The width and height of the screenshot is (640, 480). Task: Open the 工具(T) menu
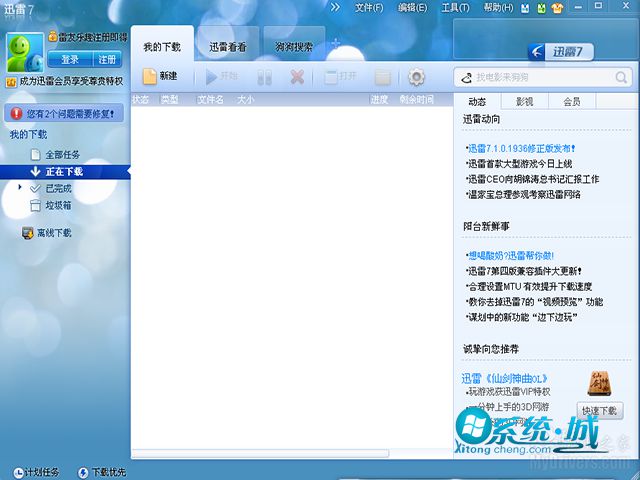point(455,8)
